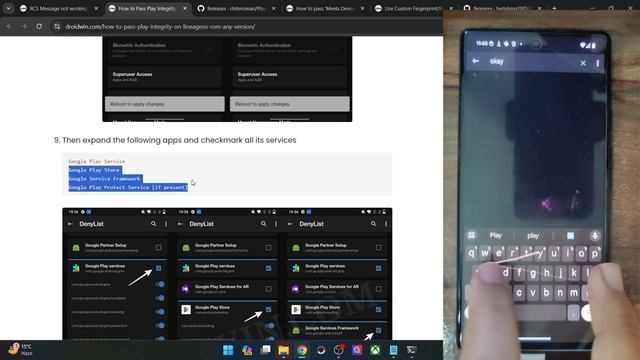Open the DenyList screenshots image

(x=227, y=274)
